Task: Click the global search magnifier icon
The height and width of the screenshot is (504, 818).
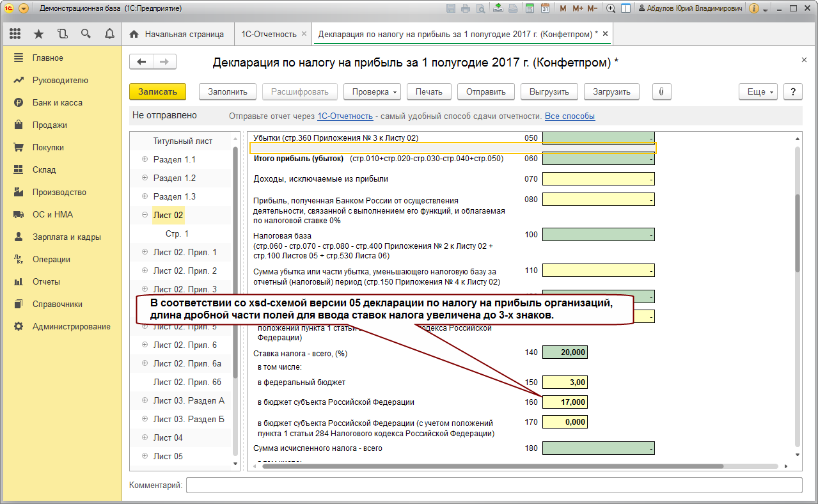Action: coord(86,34)
